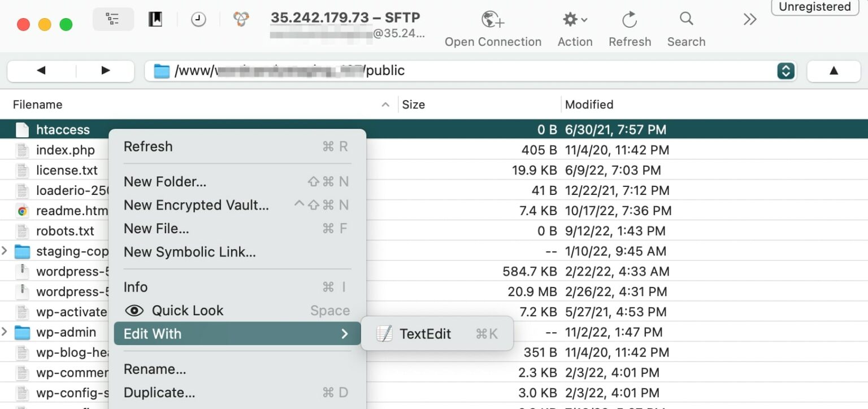Open Quick Look from the context menu
The image size is (868, 409).
(186, 310)
